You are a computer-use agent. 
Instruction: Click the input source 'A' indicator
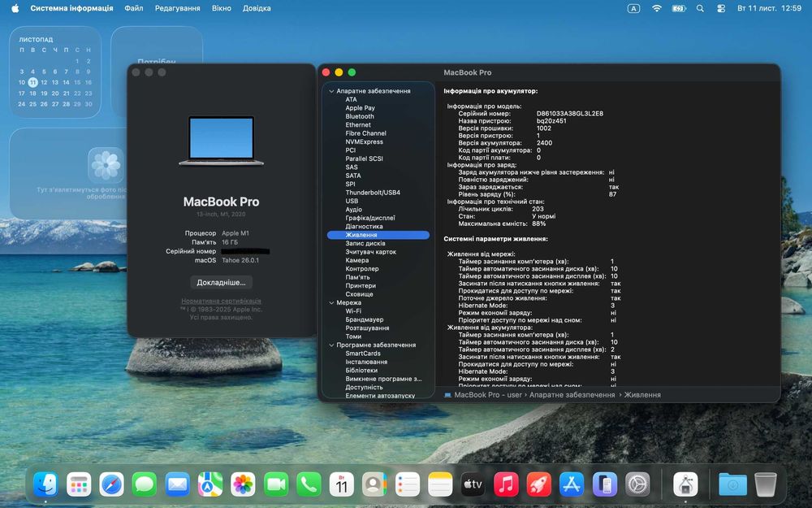633,8
